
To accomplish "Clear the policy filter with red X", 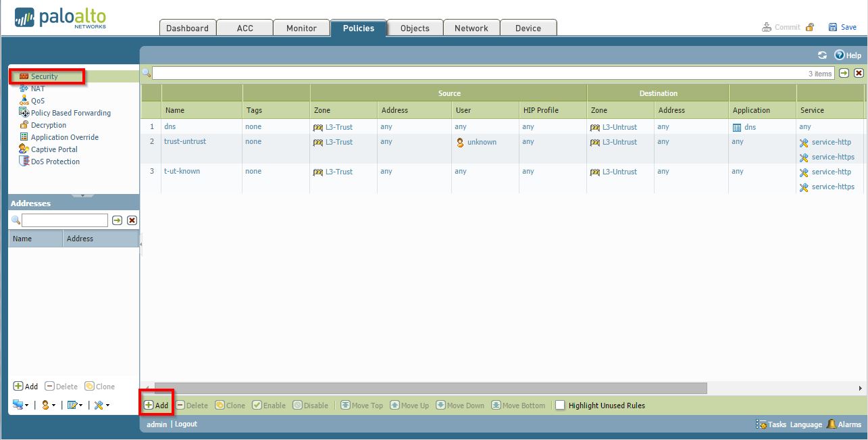I will point(859,73).
